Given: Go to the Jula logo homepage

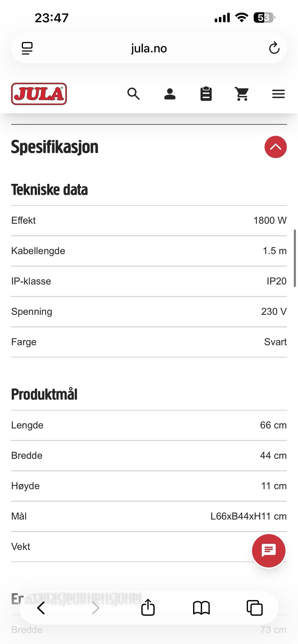Looking at the screenshot, I should pyautogui.click(x=39, y=94).
